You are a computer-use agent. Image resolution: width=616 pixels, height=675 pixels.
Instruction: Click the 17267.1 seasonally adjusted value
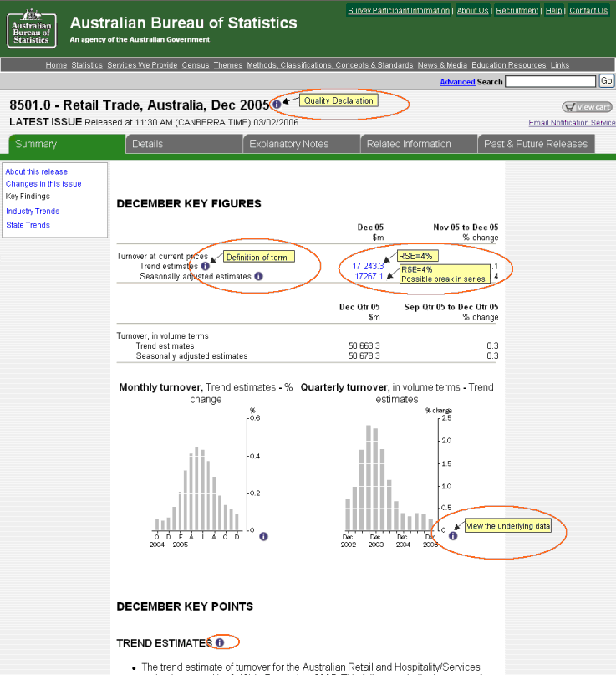coord(369,276)
